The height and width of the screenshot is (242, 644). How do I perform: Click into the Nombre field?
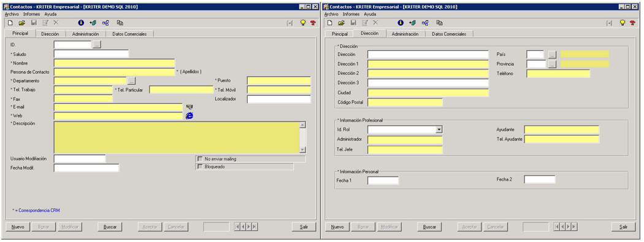[114, 63]
